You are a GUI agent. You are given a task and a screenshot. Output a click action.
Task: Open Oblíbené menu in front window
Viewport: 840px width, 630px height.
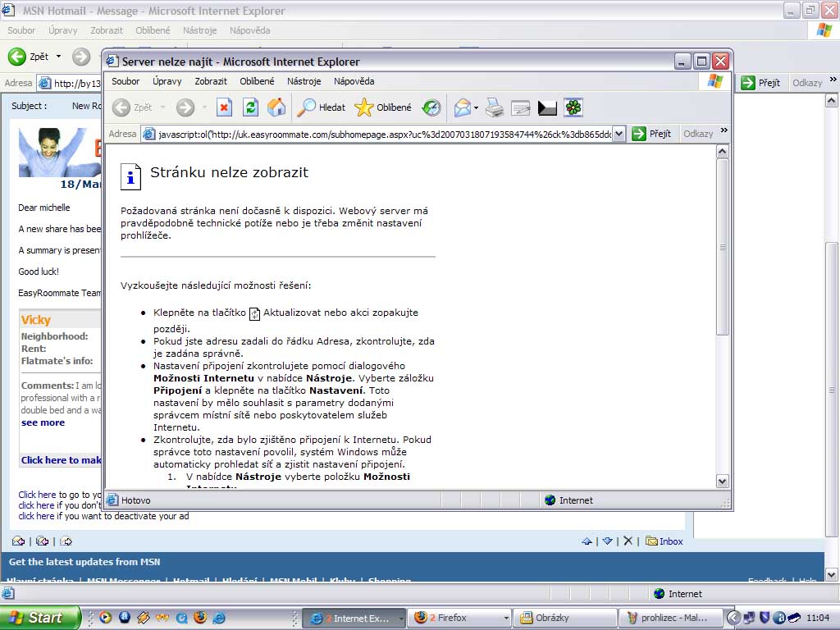257,81
